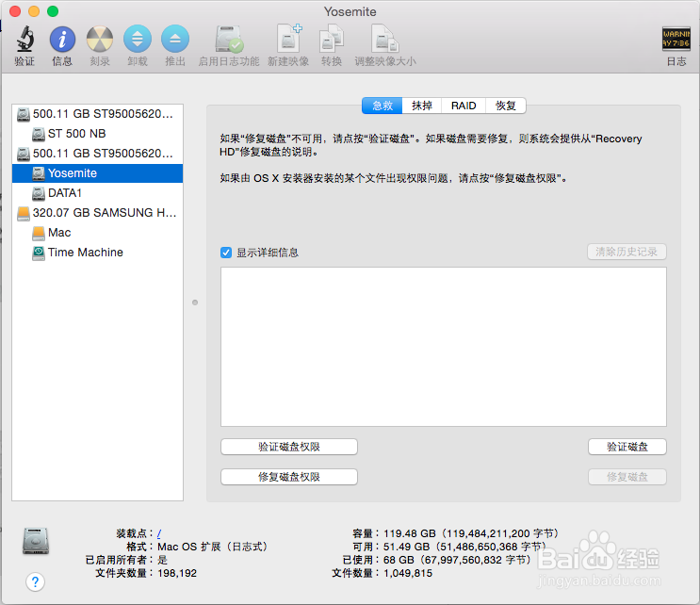This screenshot has width=700, height=605.
Task: Open the mount point "/" link
Action: point(159,533)
